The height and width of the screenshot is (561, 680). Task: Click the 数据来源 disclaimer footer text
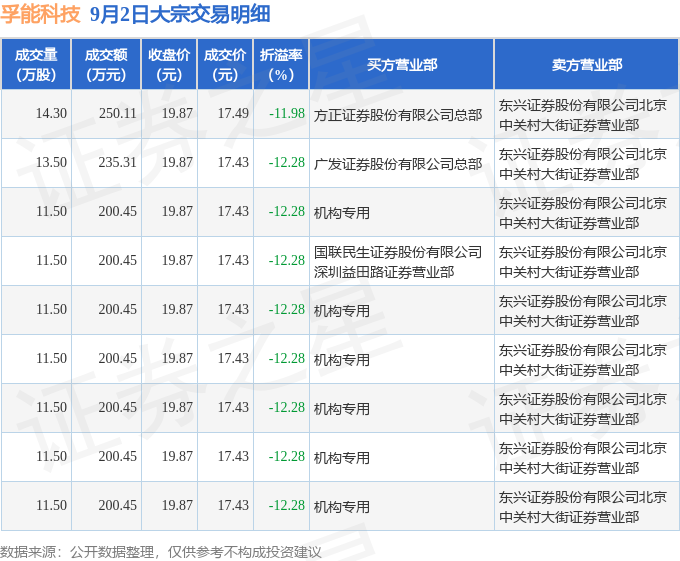(161, 552)
